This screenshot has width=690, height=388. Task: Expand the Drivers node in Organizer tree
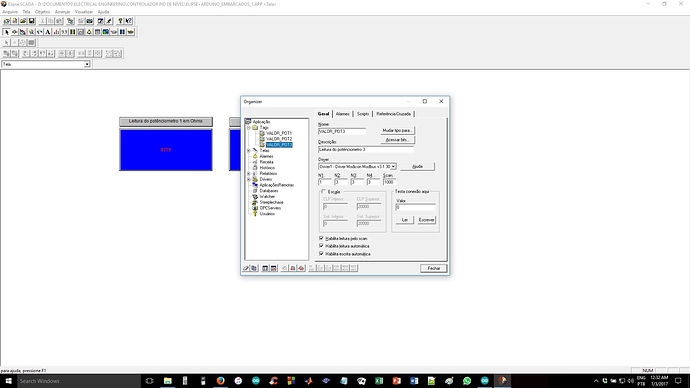point(249,179)
